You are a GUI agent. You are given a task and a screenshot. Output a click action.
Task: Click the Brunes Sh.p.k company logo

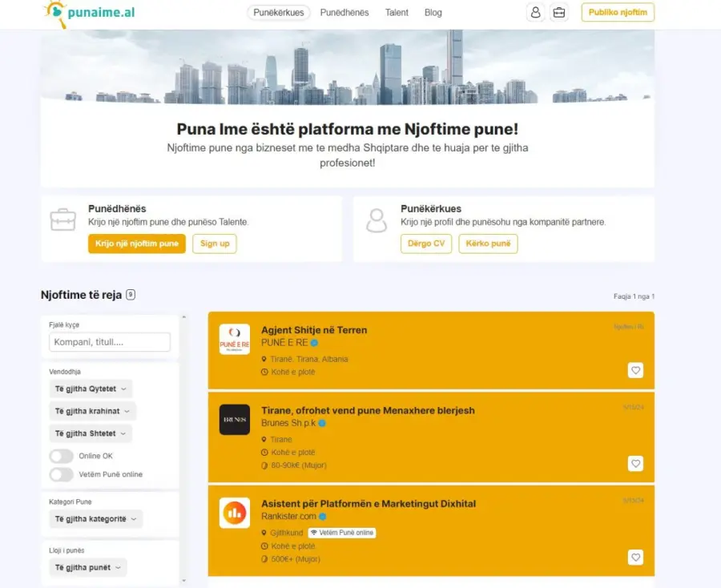234,419
